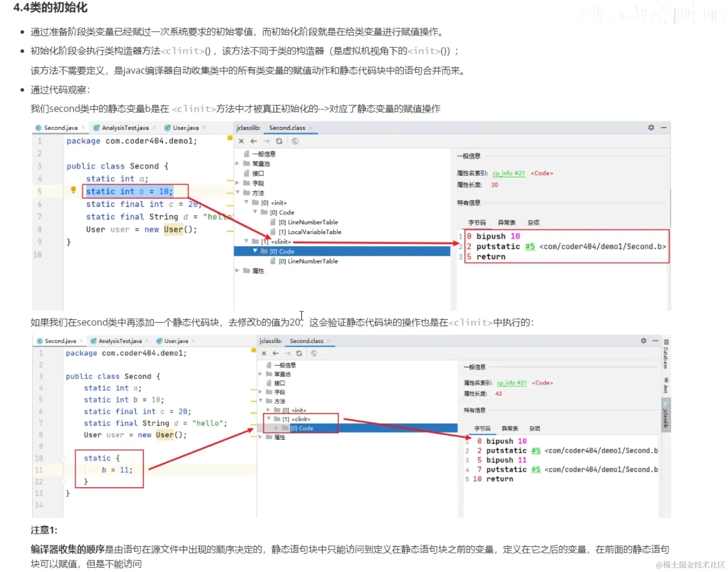The width and height of the screenshot is (728, 572).
Task: Collapse [0] <init> node in upper tree
Action: (x=246, y=202)
